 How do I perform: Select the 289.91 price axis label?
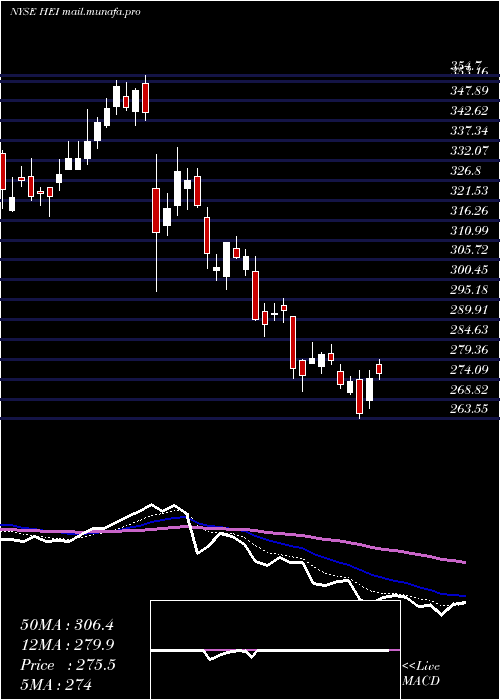469,309
